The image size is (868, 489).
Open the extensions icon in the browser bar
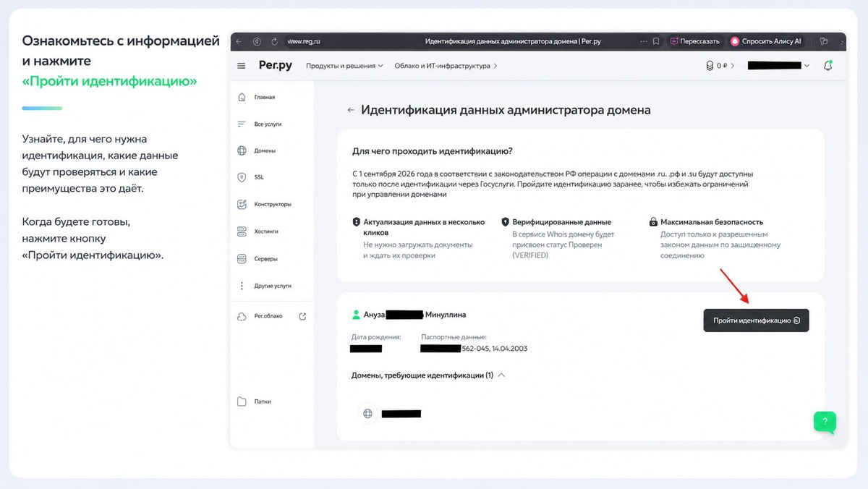pos(824,41)
